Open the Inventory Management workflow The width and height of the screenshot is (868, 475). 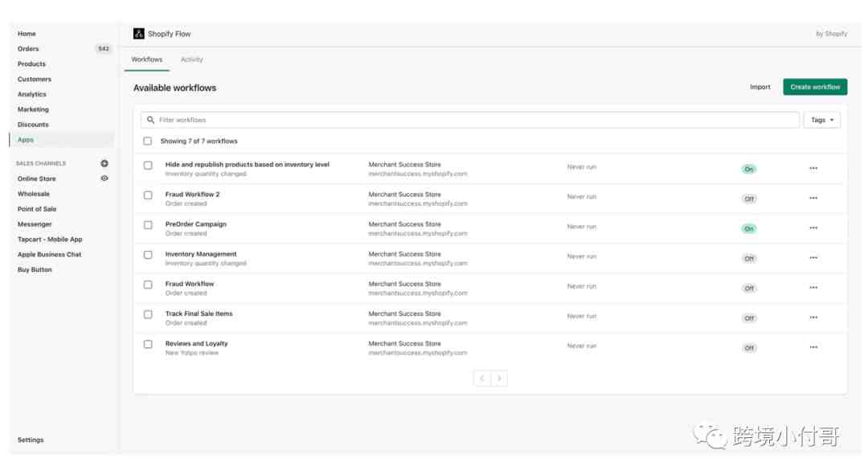click(x=200, y=254)
